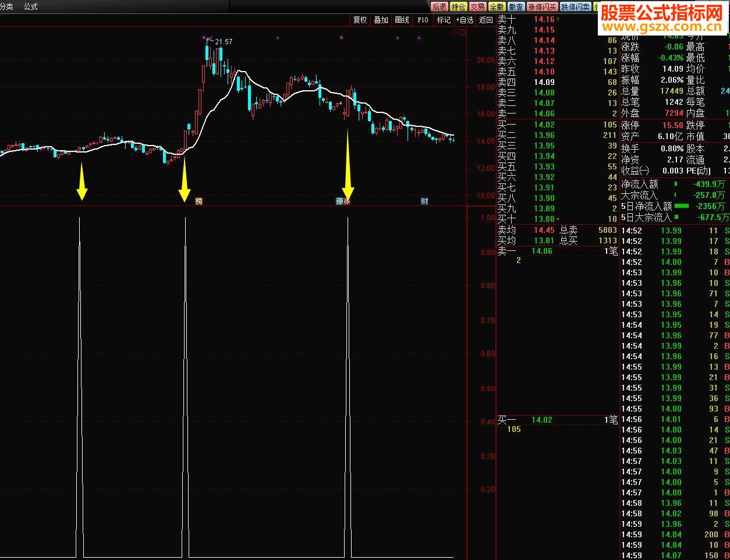
Task: Click the purple x marker near 21.57 peak
Action: (x=205, y=37)
